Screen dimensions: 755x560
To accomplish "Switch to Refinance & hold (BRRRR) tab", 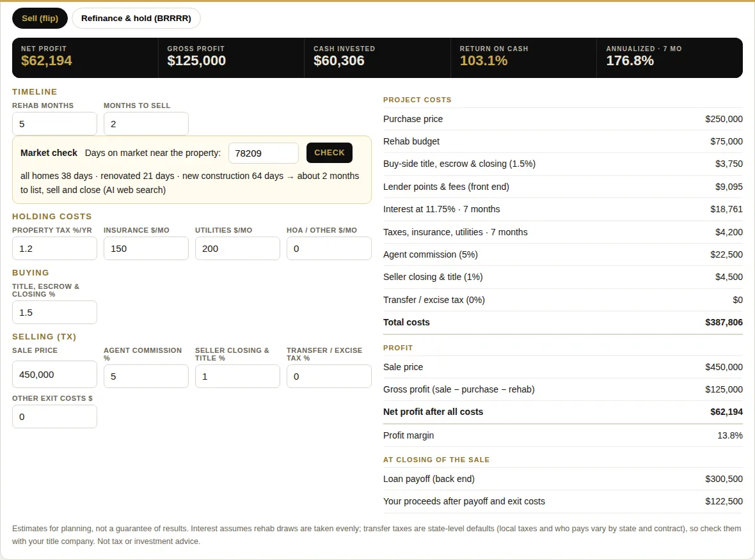I will (x=136, y=19).
